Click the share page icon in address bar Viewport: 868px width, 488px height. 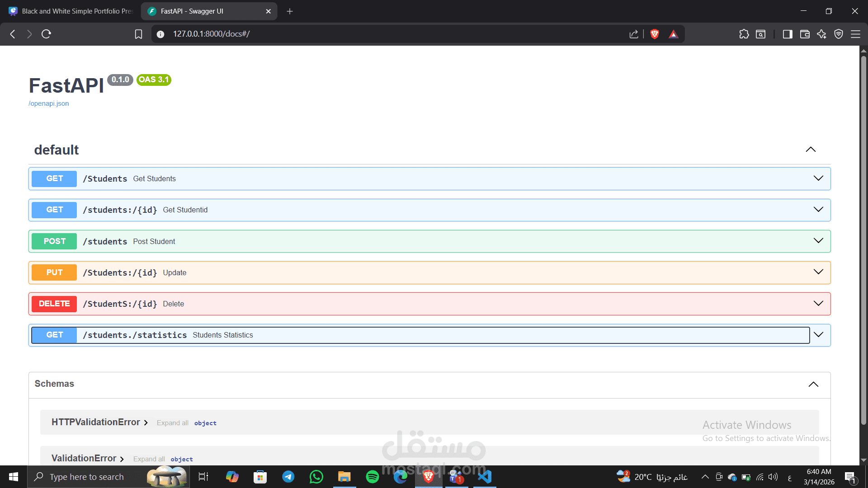click(x=633, y=34)
